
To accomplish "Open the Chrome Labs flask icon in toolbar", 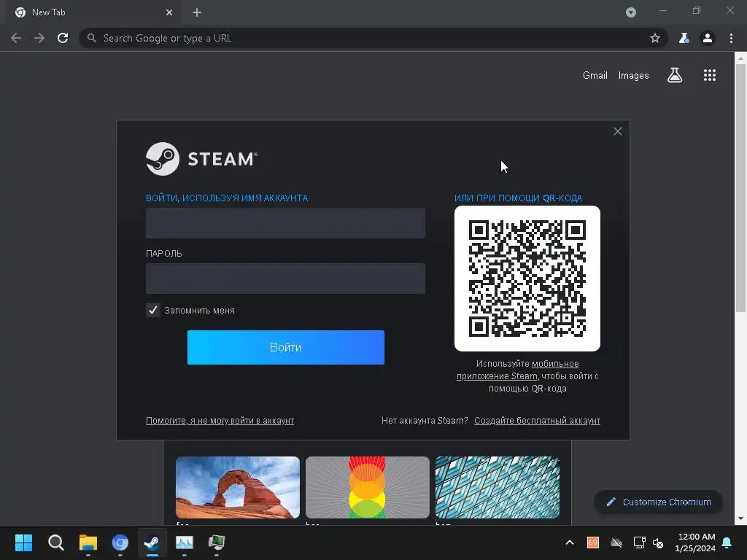I will (684, 38).
